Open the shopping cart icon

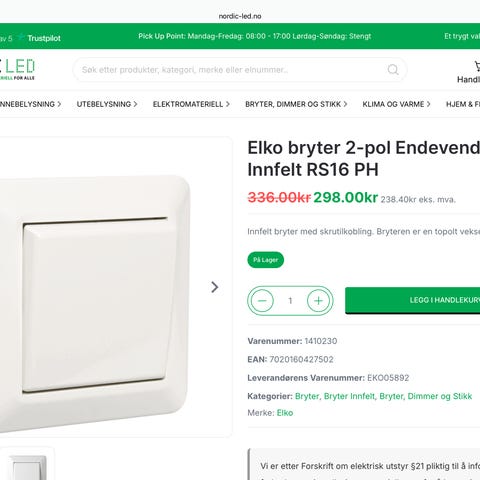coord(477,66)
